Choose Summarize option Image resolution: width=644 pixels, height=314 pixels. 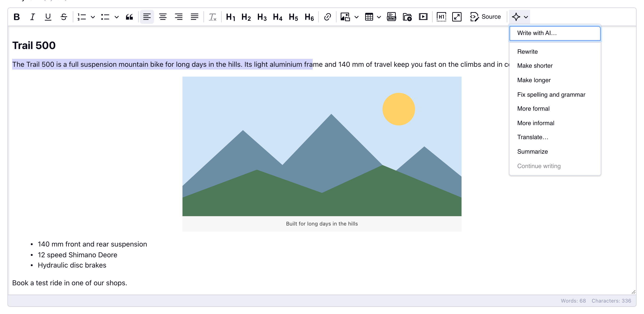pyautogui.click(x=555, y=152)
